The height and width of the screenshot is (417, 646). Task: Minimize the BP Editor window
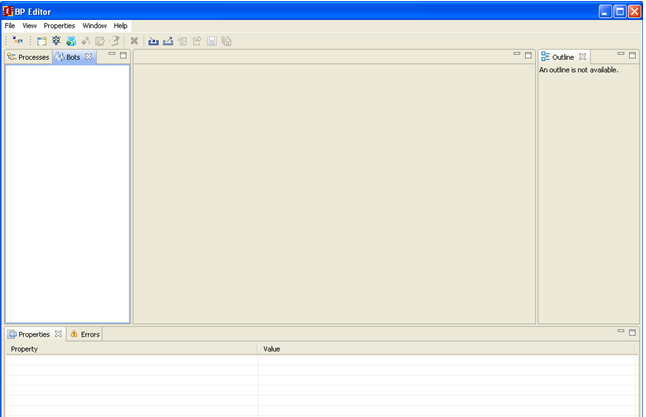tap(605, 12)
